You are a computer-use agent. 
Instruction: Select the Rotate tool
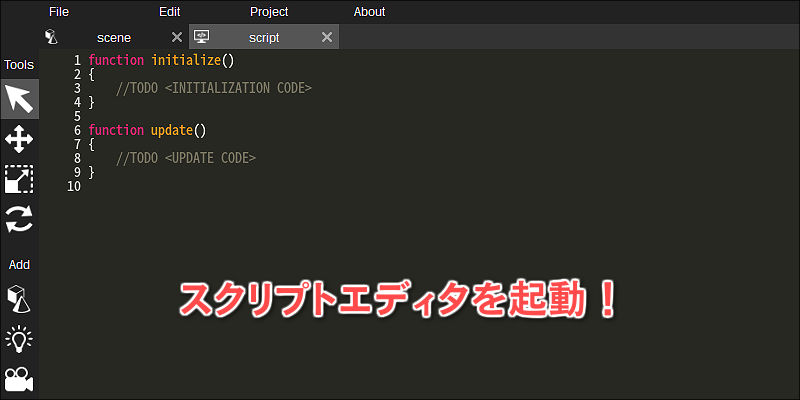click(x=19, y=219)
